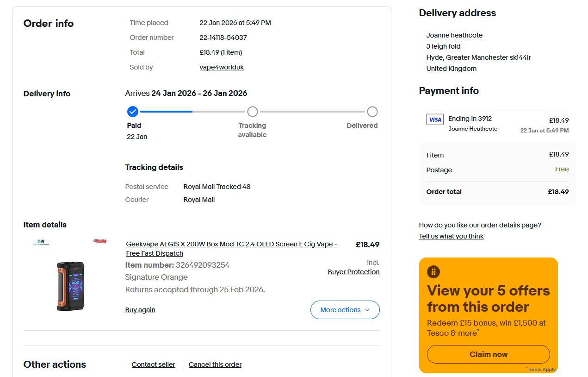Expand the More actions dropdown
Screen dimensions: 588x377
(x=345, y=310)
